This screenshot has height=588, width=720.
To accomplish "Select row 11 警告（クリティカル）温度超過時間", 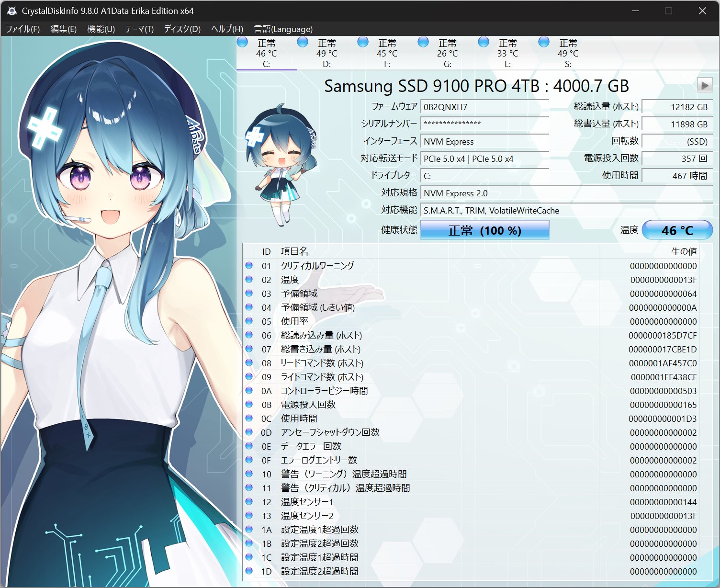I will pos(471,488).
